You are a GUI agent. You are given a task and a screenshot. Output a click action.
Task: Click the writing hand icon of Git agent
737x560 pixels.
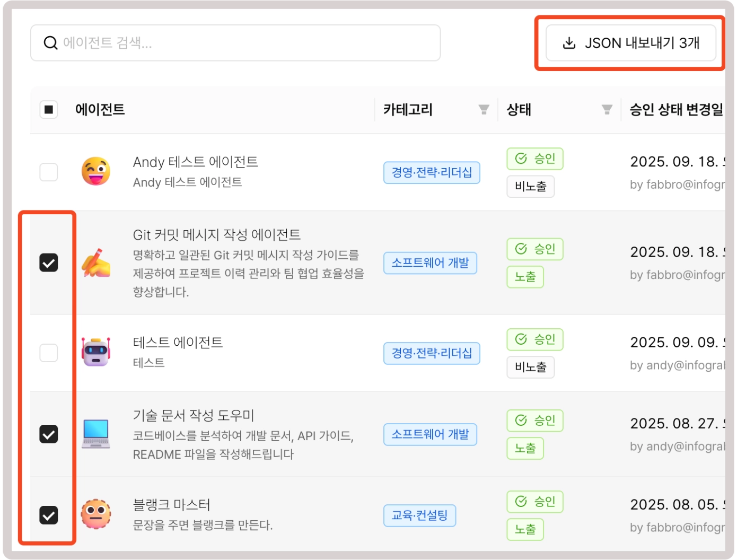pos(96,262)
